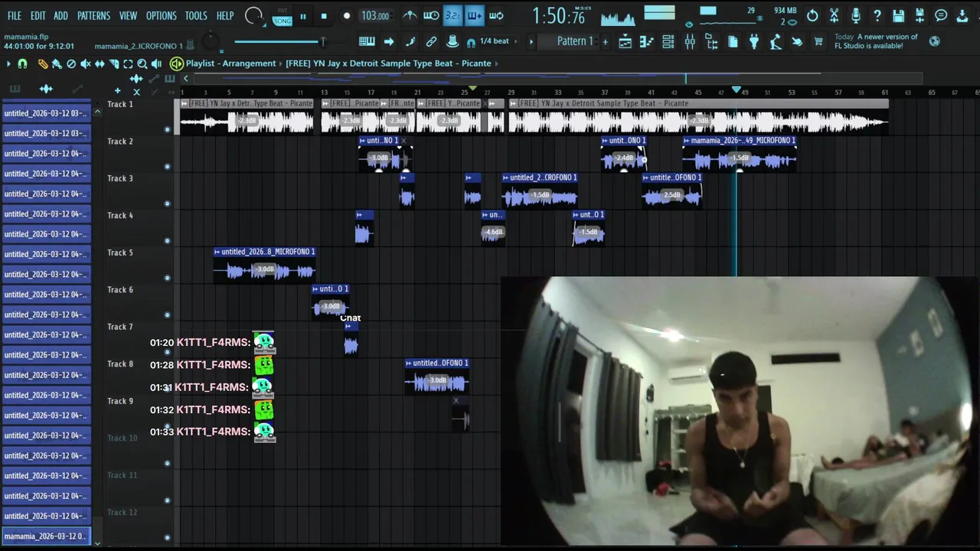Toggle the metronome button
980x551 pixels.
410,15
